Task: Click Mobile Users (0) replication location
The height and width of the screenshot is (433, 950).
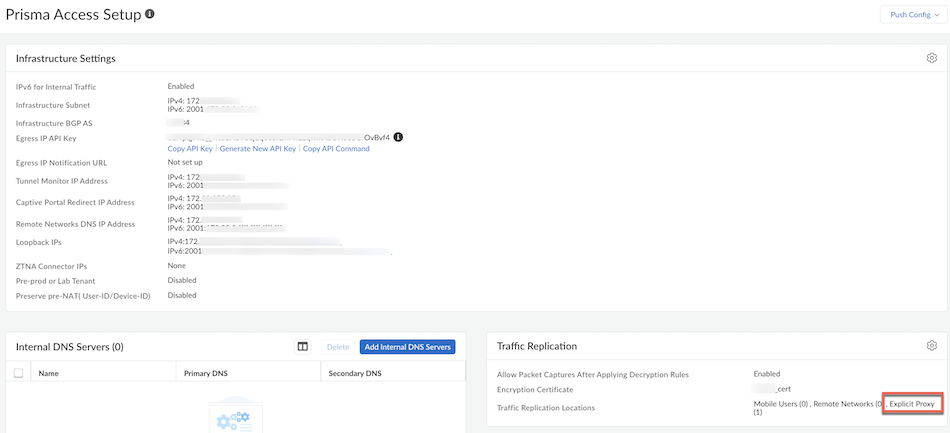Action: [780, 403]
